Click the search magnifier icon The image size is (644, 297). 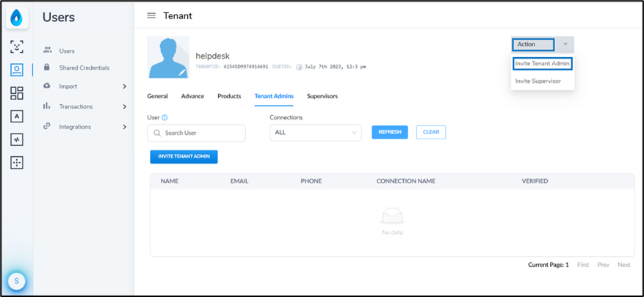(157, 133)
